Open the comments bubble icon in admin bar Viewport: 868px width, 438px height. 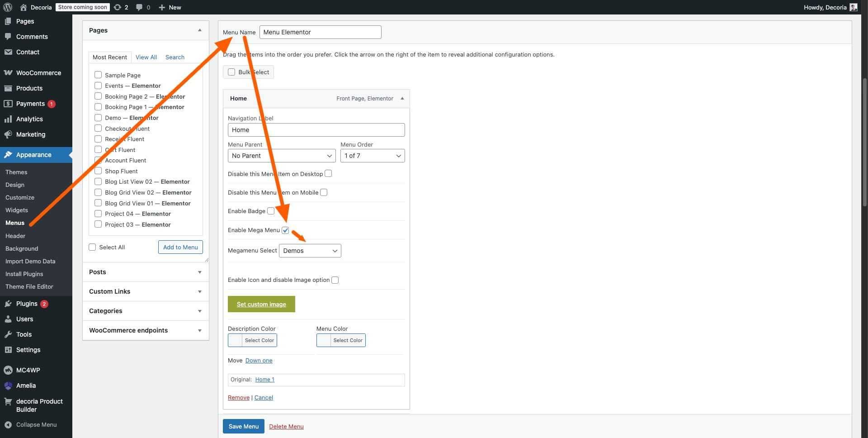point(139,7)
